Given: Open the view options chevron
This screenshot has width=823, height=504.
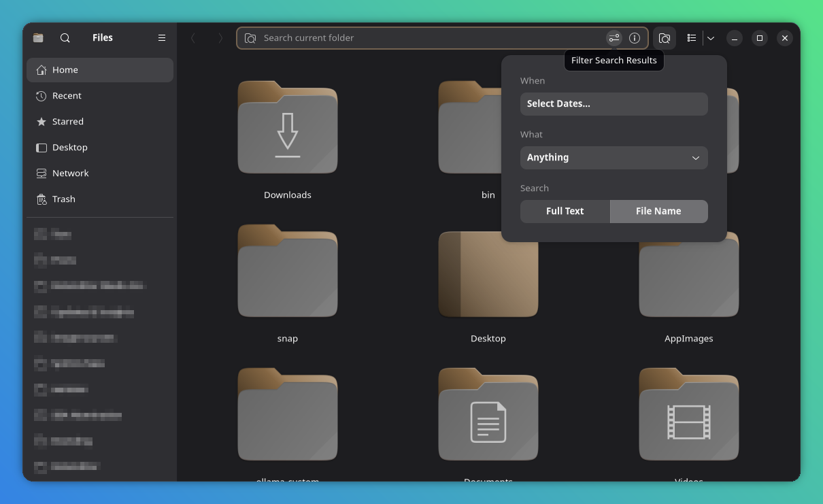Looking at the screenshot, I should [711, 38].
